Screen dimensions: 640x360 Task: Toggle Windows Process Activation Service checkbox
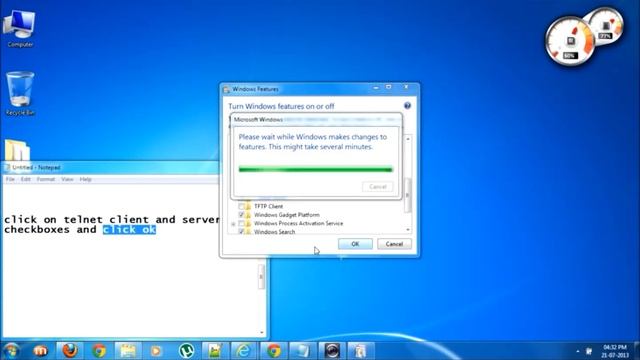click(x=241, y=224)
